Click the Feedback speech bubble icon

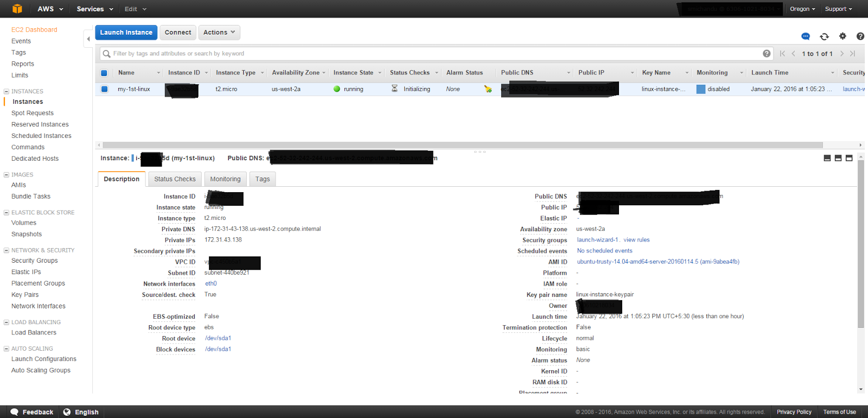(x=15, y=412)
